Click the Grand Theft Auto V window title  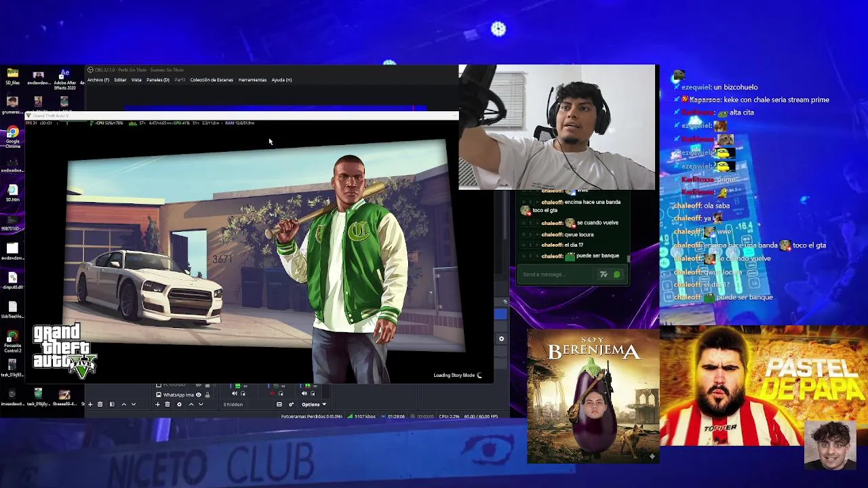coord(51,116)
